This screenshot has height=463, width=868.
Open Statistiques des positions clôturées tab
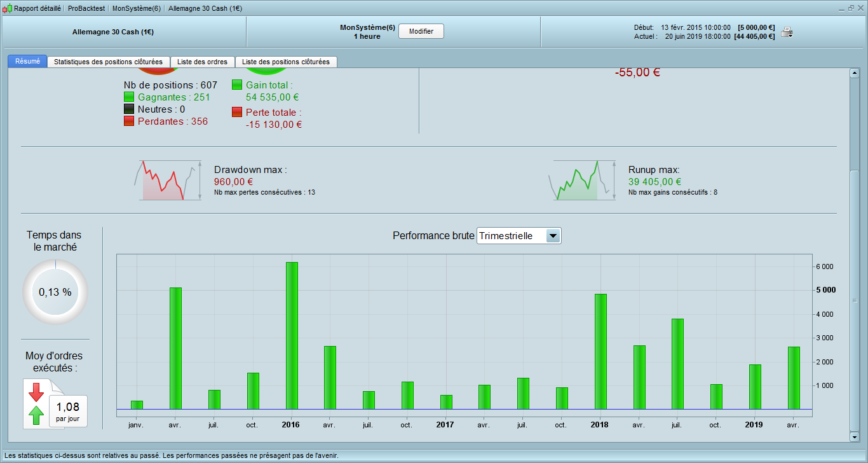click(x=108, y=62)
